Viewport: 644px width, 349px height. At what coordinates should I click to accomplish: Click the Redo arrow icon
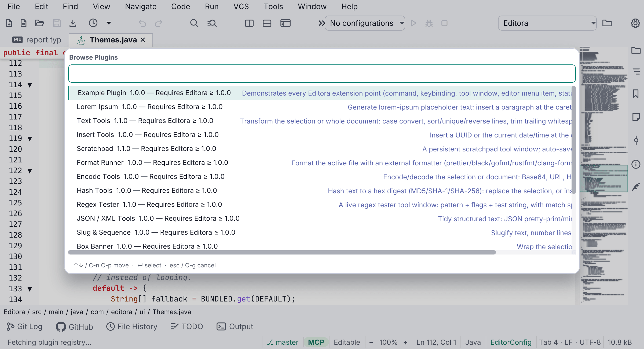[x=159, y=23]
